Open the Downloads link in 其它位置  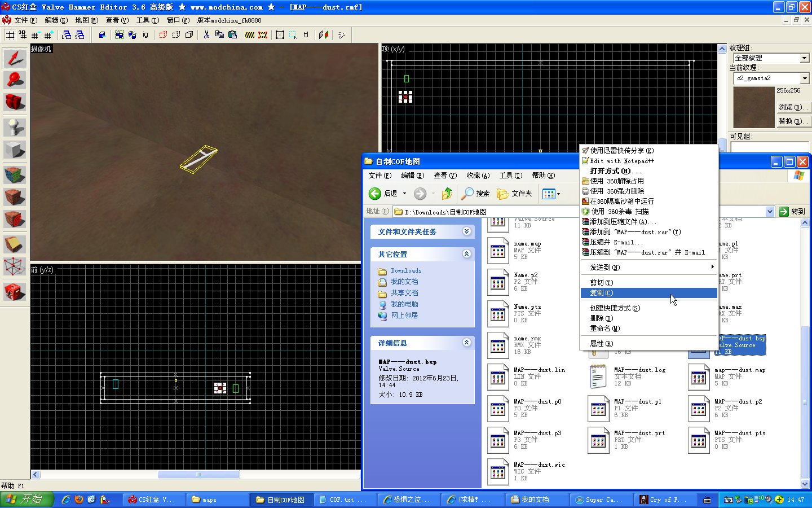tap(406, 271)
